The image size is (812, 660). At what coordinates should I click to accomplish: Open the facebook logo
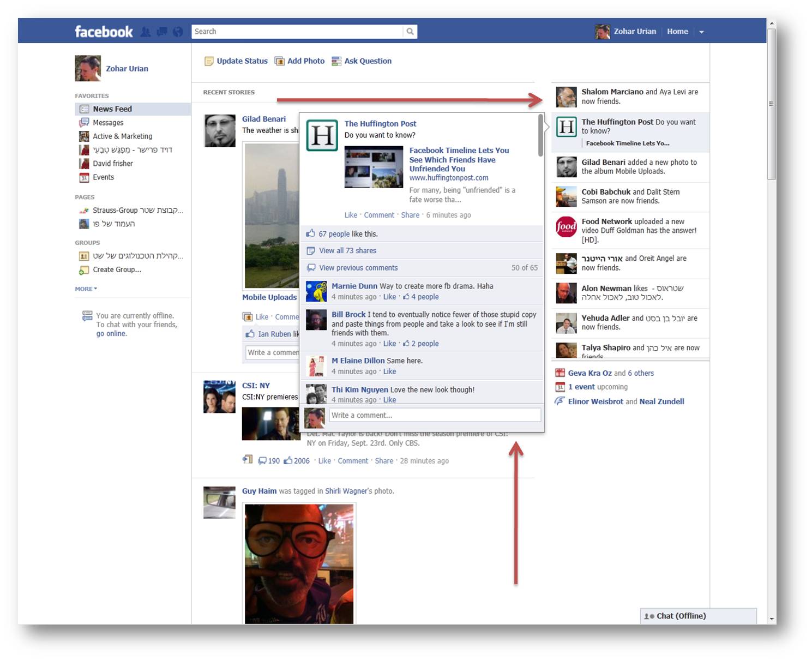pyautogui.click(x=104, y=32)
